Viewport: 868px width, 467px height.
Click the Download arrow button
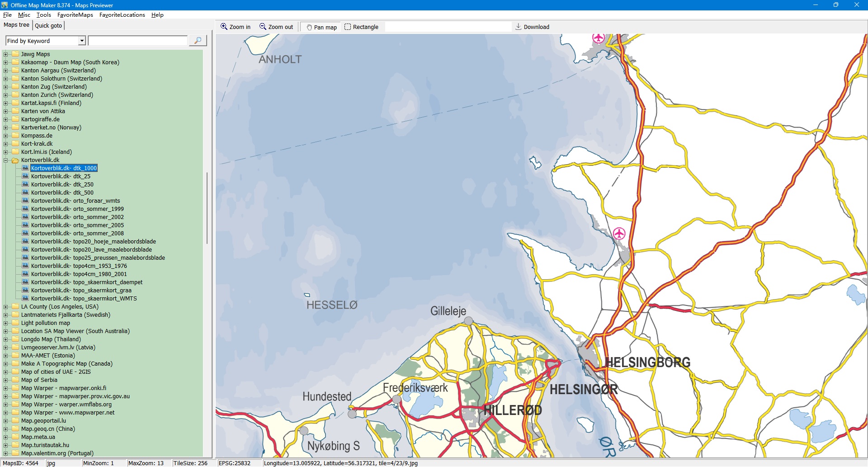click(532, 27)
